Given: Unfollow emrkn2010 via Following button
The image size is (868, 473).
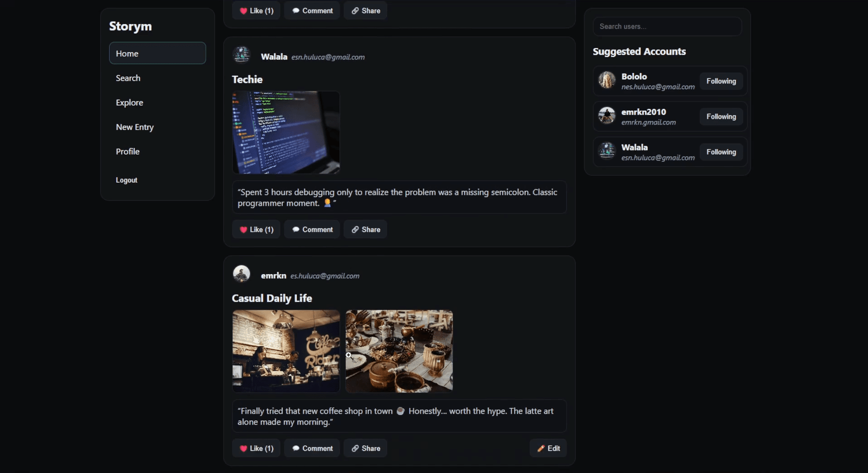Looking at the screenshot, I should click(x=721, y=116).
